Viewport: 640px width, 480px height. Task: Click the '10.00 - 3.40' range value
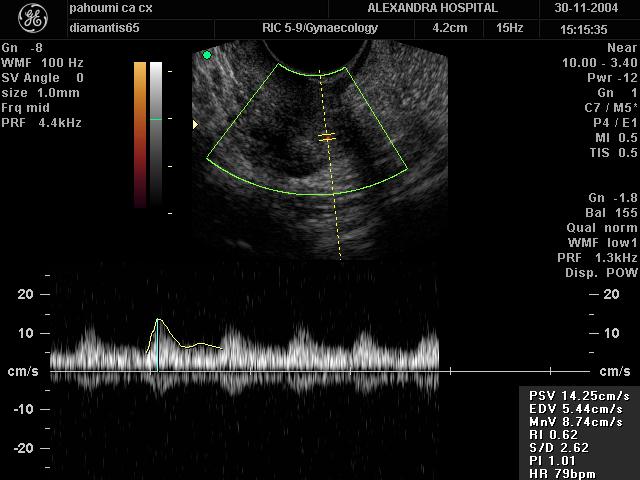point(599,63)
